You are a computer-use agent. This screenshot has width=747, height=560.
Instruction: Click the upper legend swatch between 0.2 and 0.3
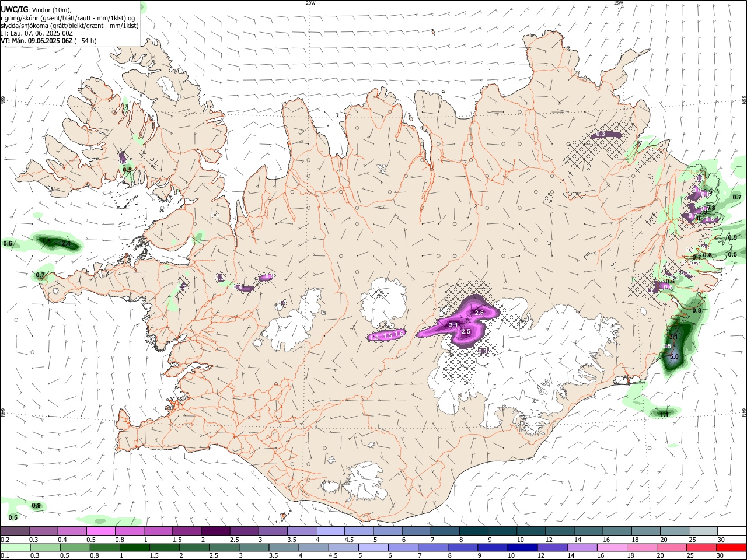pos(15,531)
